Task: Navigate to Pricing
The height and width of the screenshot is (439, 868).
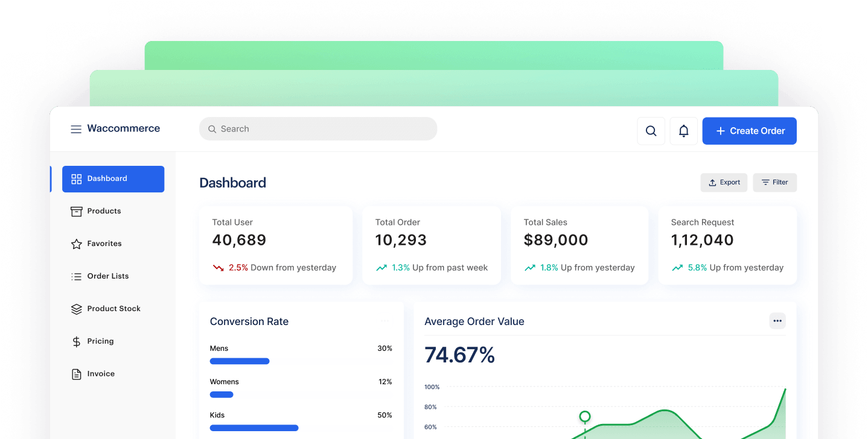Action: coord(113,342)
